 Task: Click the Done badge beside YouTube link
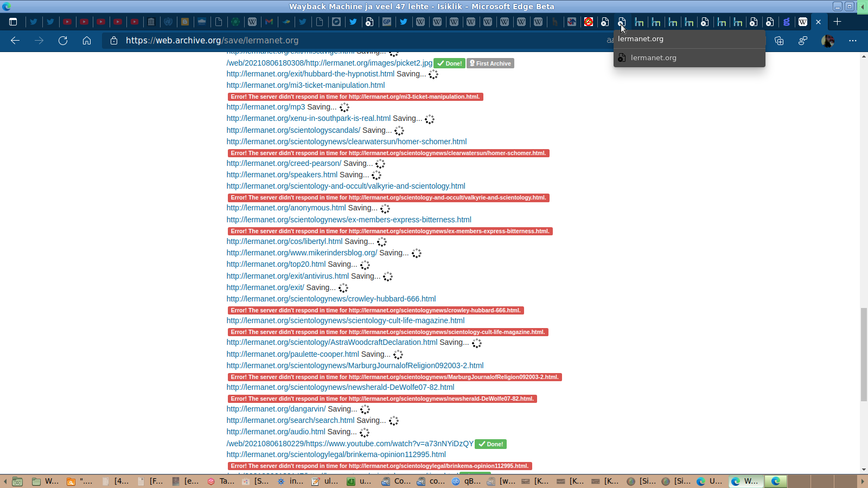490,444
